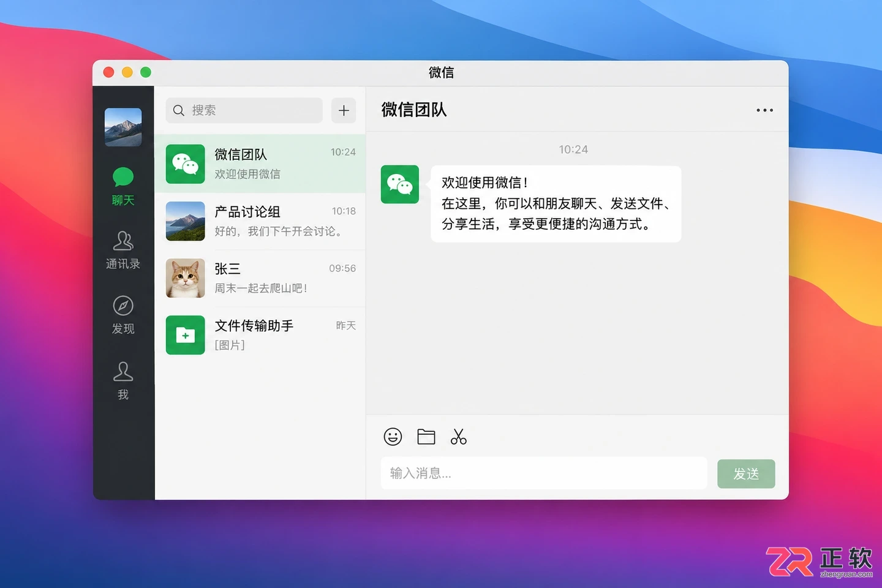This screenshot has width=882, height=588.
Task: Click the 输入消息 message input box
Action: (544, 473)
